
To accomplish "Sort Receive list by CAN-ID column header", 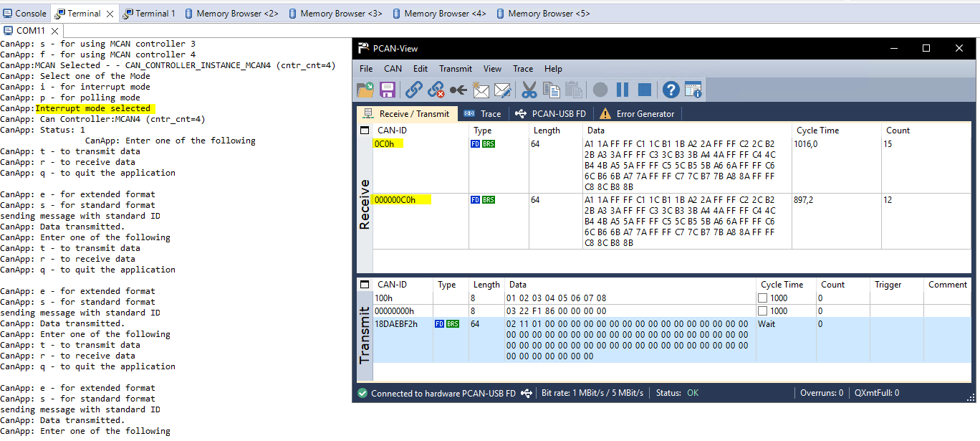I will coord(421,131).
